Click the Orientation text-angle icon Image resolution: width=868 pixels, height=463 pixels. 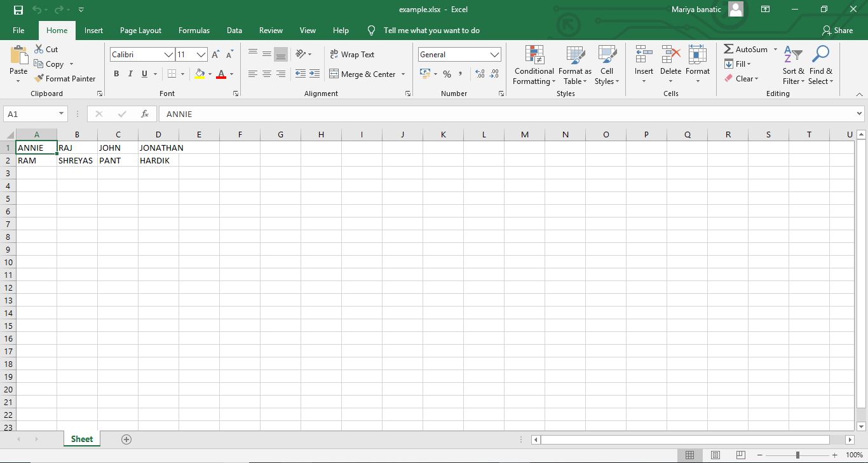coord(301,54)
